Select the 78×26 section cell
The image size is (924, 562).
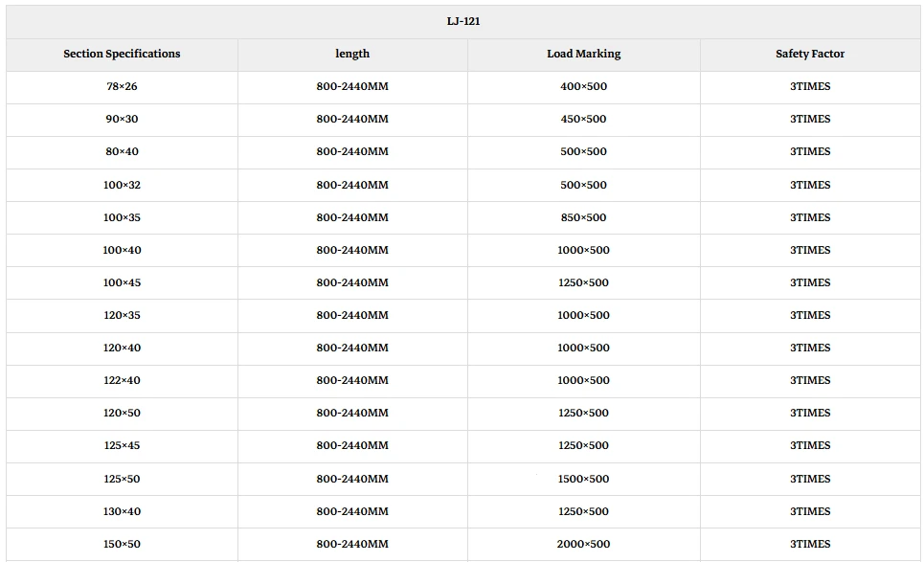122,86
